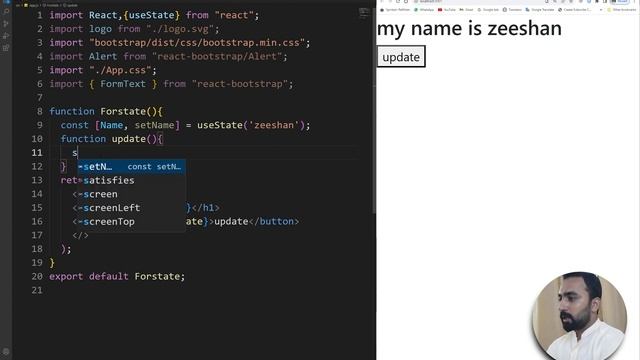Click the update function name on line 10

click(x=129, y=139)
